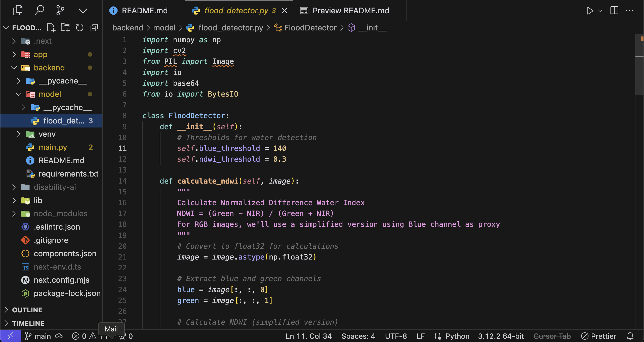This screenshot has height=342, width=644.
Task: Refresh the explorer with the refresh icon
Action: [x=80, y=28]
